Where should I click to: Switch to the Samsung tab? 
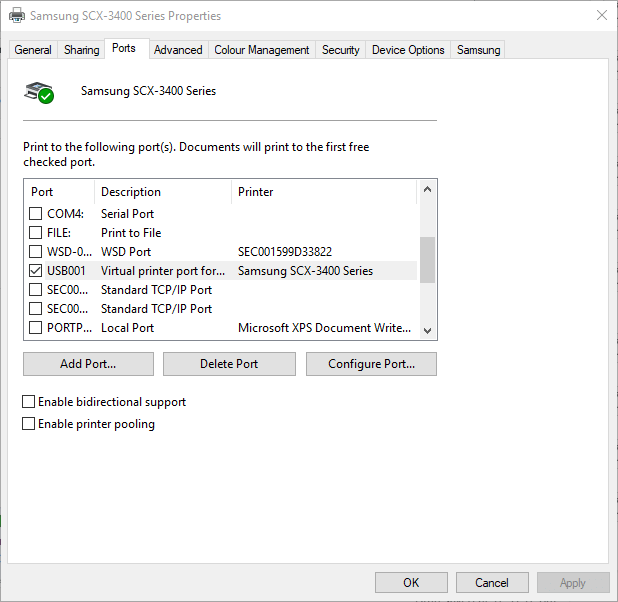click(x=478, y=50)
